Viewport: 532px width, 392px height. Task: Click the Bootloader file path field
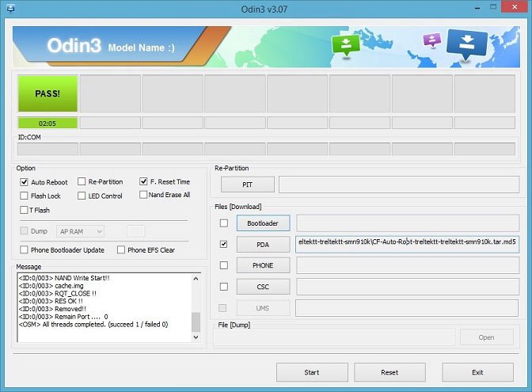[x=408, y=223]
